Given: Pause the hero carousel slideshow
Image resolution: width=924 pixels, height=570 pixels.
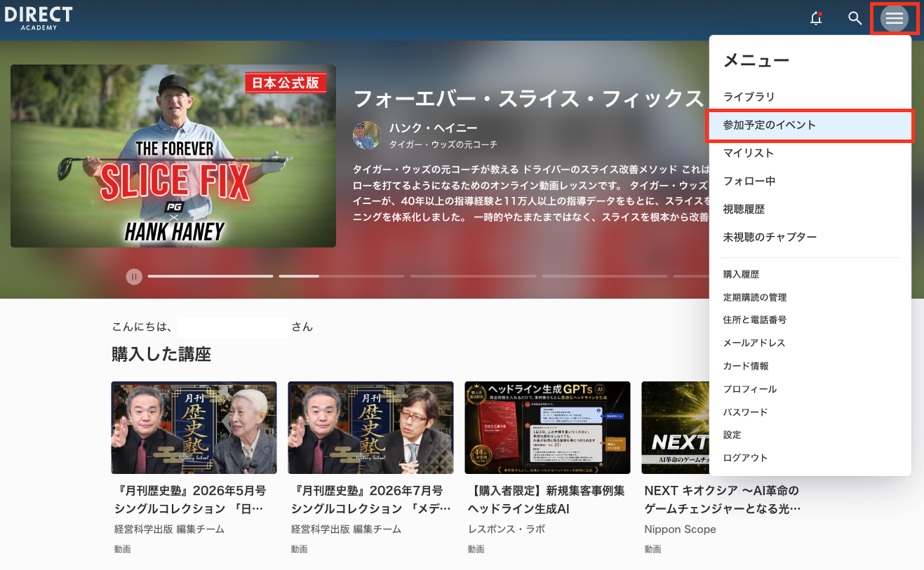Looking at the screenshot, I should pos(134,276).
